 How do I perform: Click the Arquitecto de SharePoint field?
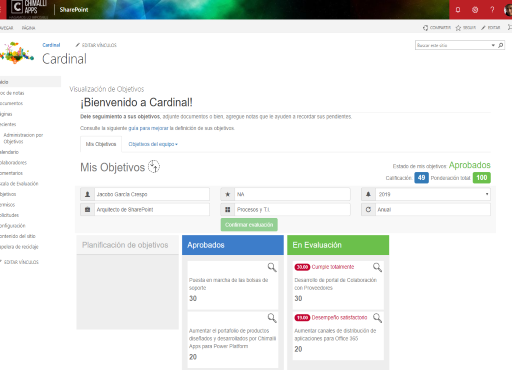152,209
